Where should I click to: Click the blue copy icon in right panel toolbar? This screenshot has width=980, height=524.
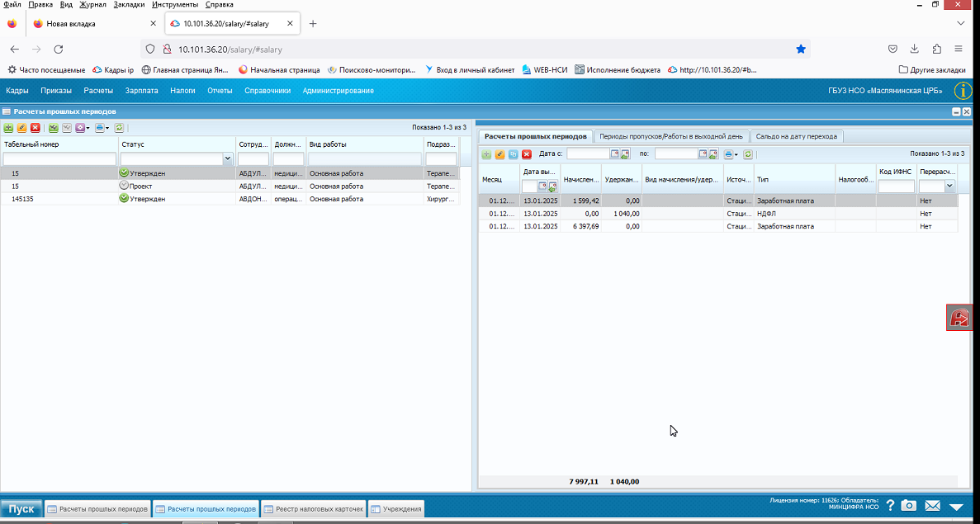click(x=514, y=154)
